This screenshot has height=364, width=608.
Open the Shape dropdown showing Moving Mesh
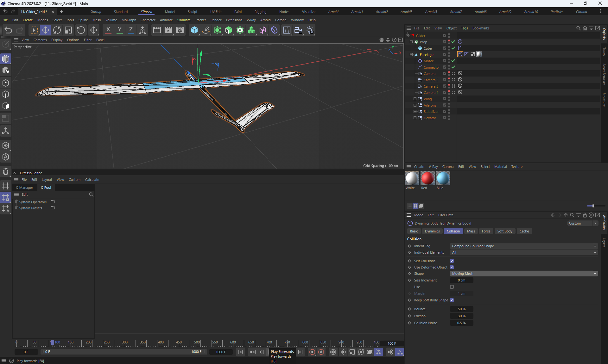(x=524, y=274)
